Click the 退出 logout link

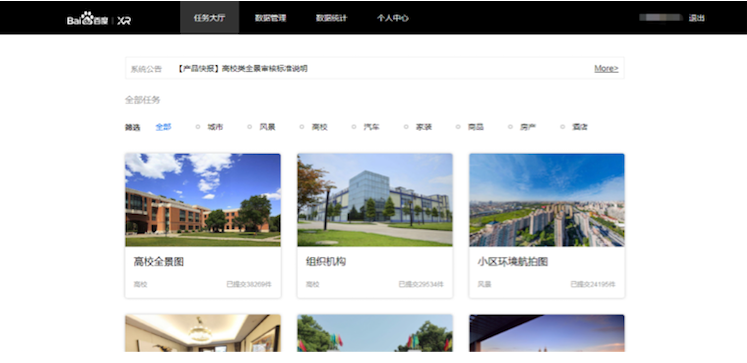tap(697, 18)
